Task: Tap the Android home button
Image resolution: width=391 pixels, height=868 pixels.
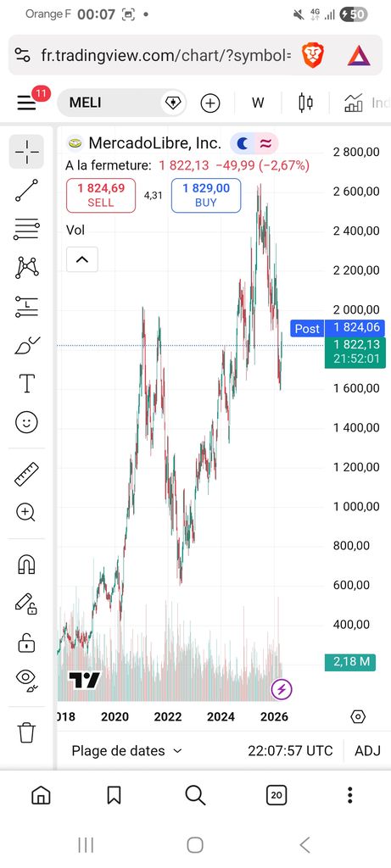Action: tap(195, 845)
